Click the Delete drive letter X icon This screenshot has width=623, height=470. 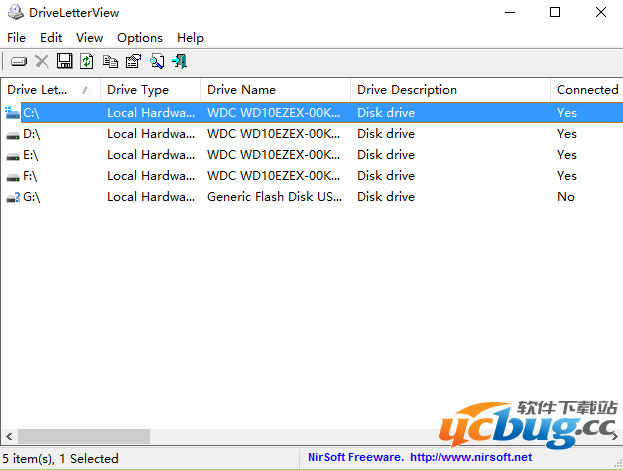(x=42, y=62)
